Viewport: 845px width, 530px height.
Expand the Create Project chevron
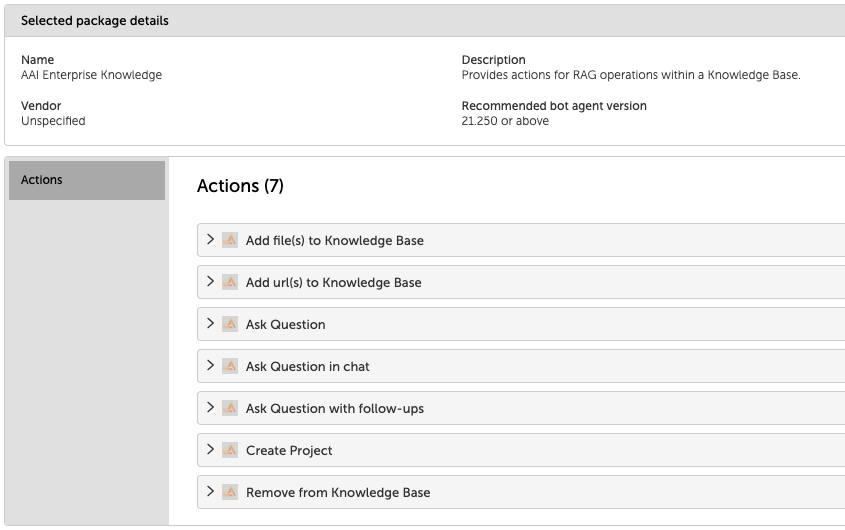210,450
